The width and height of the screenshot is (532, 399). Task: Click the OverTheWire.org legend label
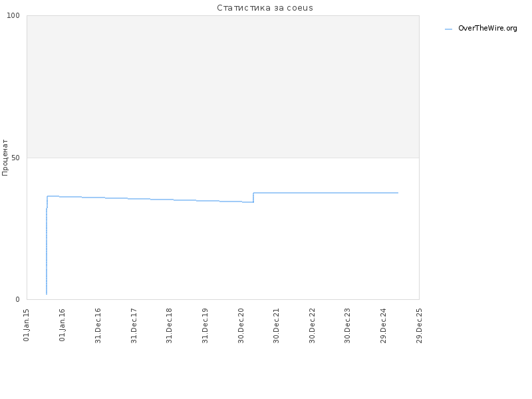(x=487, y=29)
